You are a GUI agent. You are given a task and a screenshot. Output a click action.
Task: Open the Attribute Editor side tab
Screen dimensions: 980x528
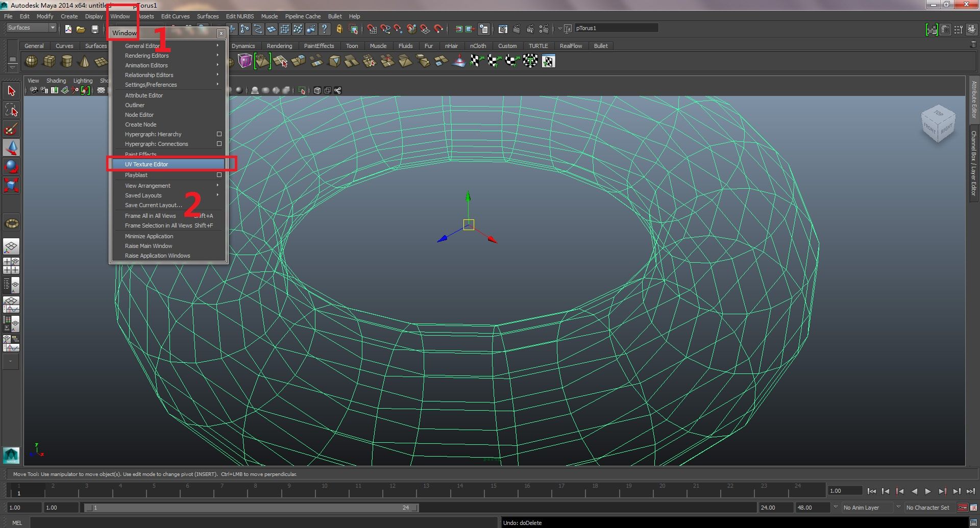(973, 99)
